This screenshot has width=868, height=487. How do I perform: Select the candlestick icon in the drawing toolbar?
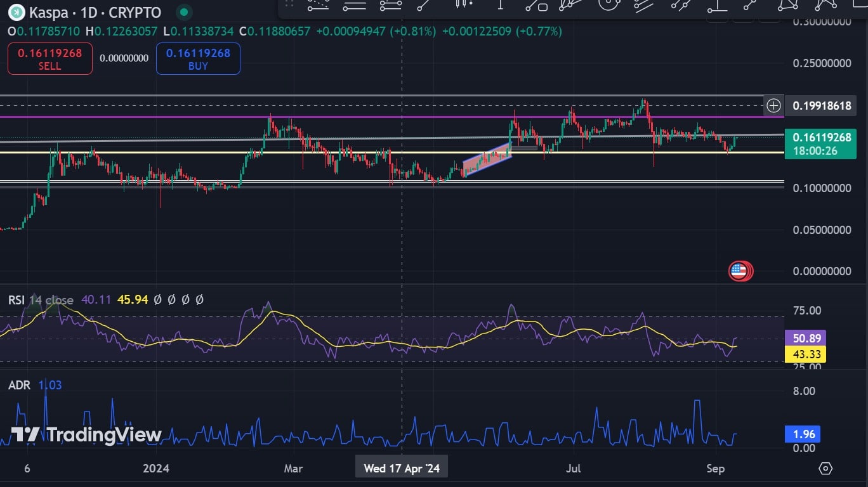click(464, 4)
